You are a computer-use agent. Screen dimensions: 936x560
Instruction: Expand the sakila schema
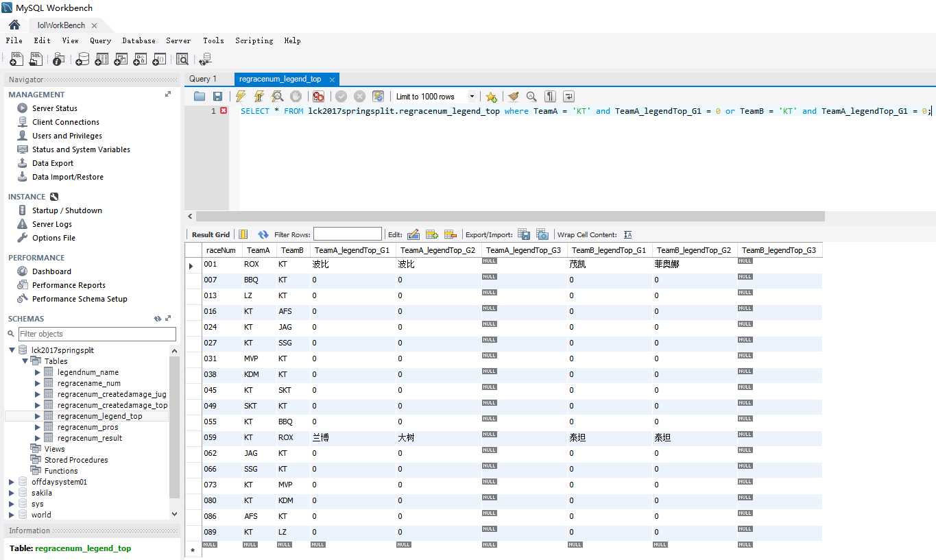[x=12, y=493]
